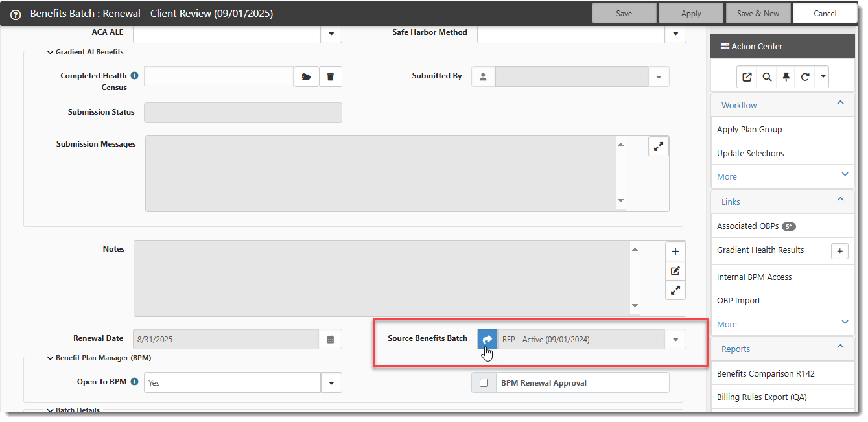Click the Completed Health Census input field

tap(219, 76)
